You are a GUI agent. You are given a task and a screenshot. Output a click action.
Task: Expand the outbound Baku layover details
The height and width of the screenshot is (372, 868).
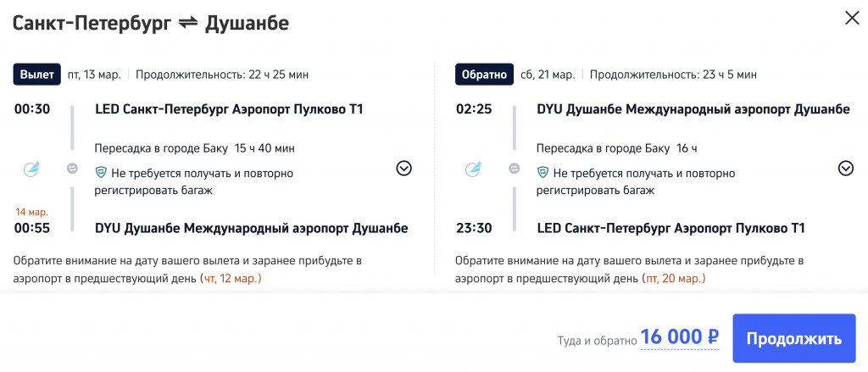(403, 168)
